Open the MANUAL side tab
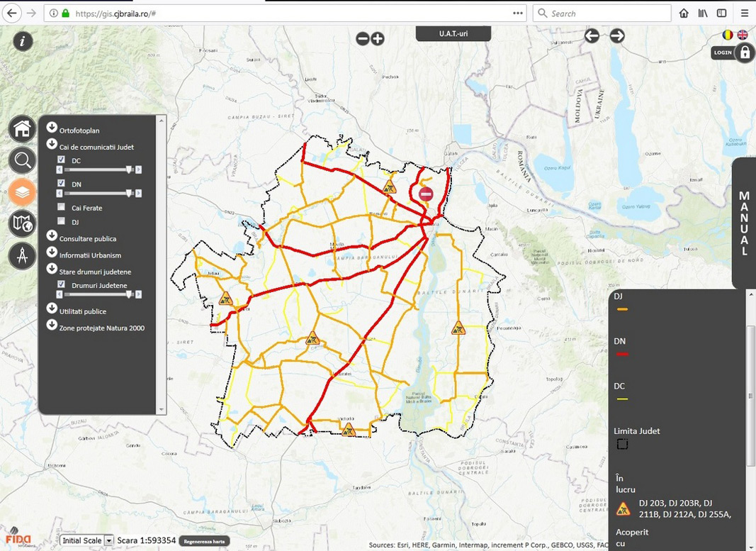 743,223
